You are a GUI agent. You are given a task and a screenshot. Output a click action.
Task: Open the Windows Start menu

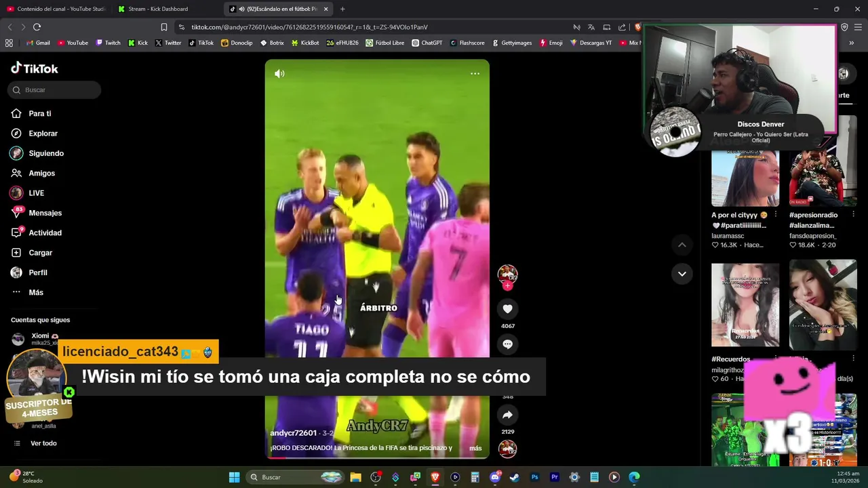pos(234,477)
